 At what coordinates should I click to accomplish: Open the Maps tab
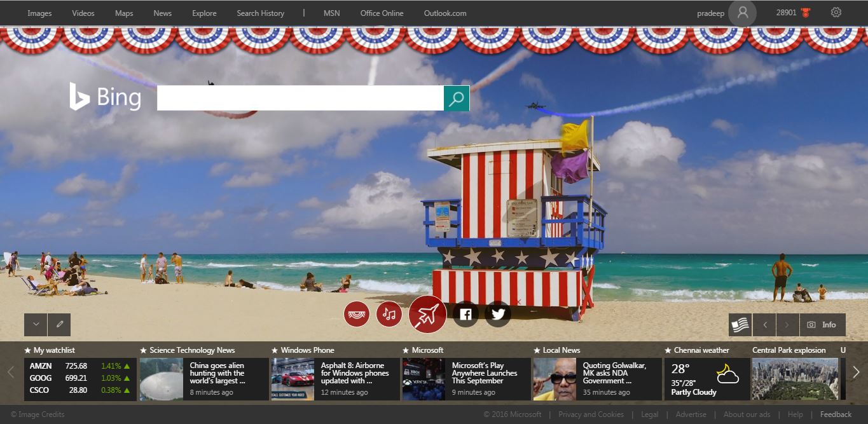point(124,13)
